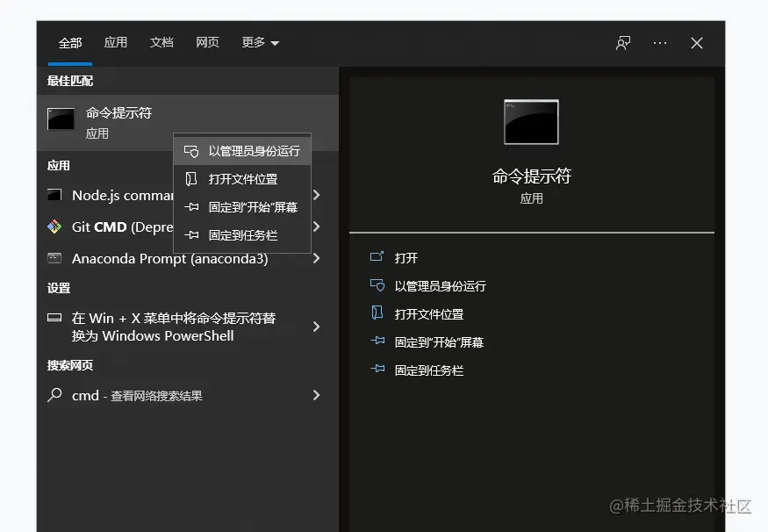Click the pin icon beside right-panel 固定到任务栏
The width and height of the screenshot is (768, 532).
click(x=377, y=369)
